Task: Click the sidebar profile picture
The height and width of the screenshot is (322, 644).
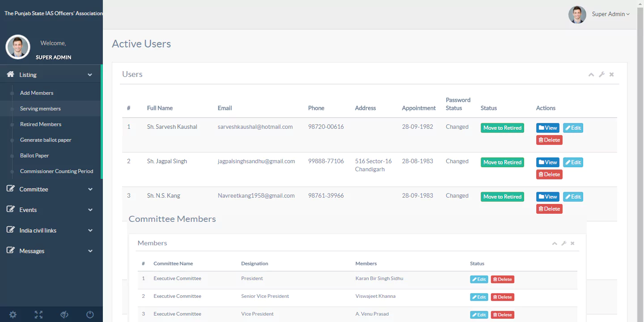Action: [18, 47]
